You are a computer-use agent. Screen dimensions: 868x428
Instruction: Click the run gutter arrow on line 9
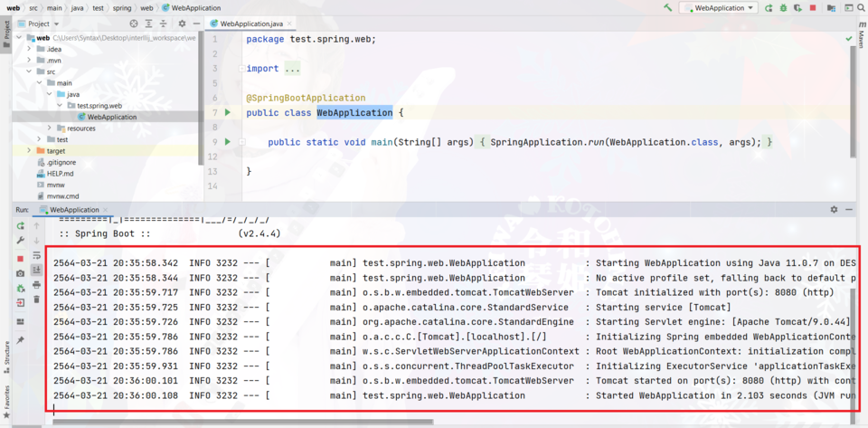227,142
